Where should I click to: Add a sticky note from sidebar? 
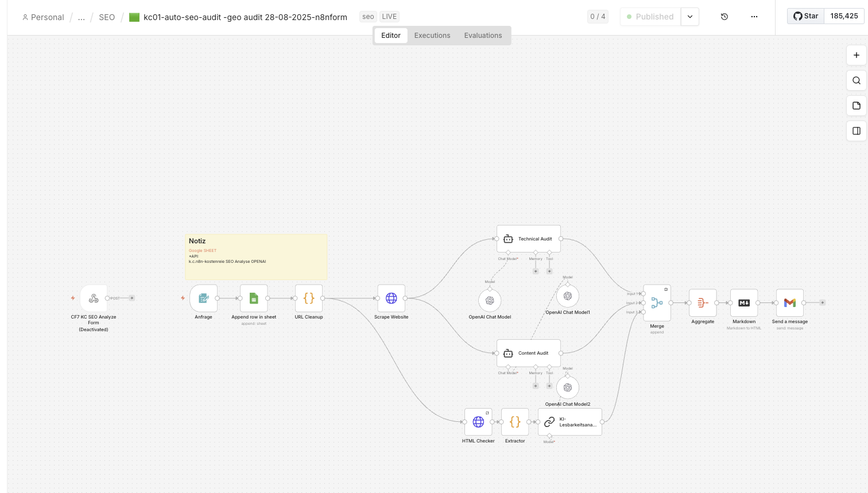[857, 106]
